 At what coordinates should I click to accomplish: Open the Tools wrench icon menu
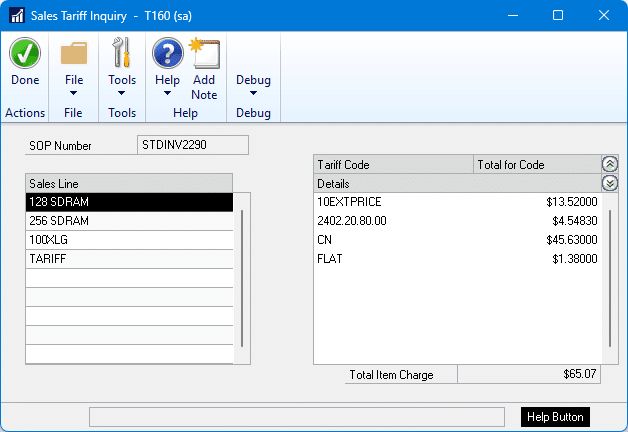122,54
